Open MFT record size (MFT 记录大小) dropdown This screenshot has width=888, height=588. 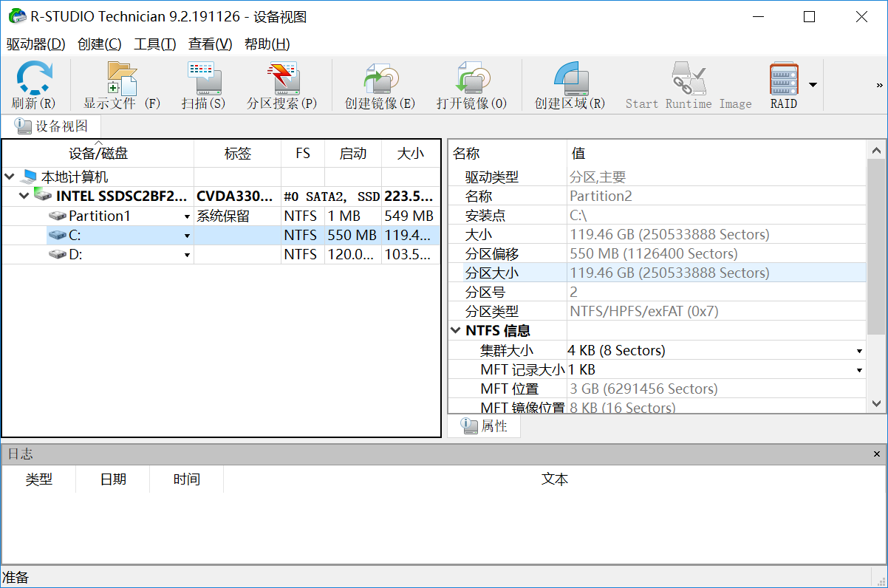pos(859,370)
